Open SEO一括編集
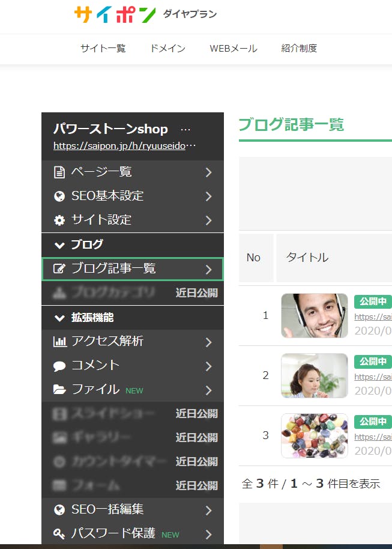 pos(132,510)
